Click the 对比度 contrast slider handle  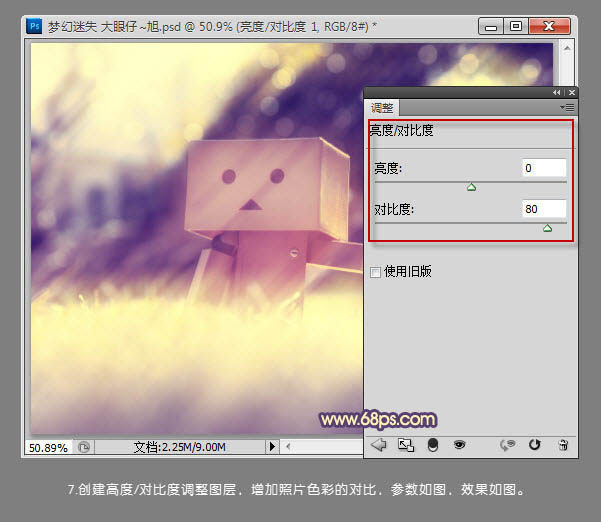pos(547,228)
